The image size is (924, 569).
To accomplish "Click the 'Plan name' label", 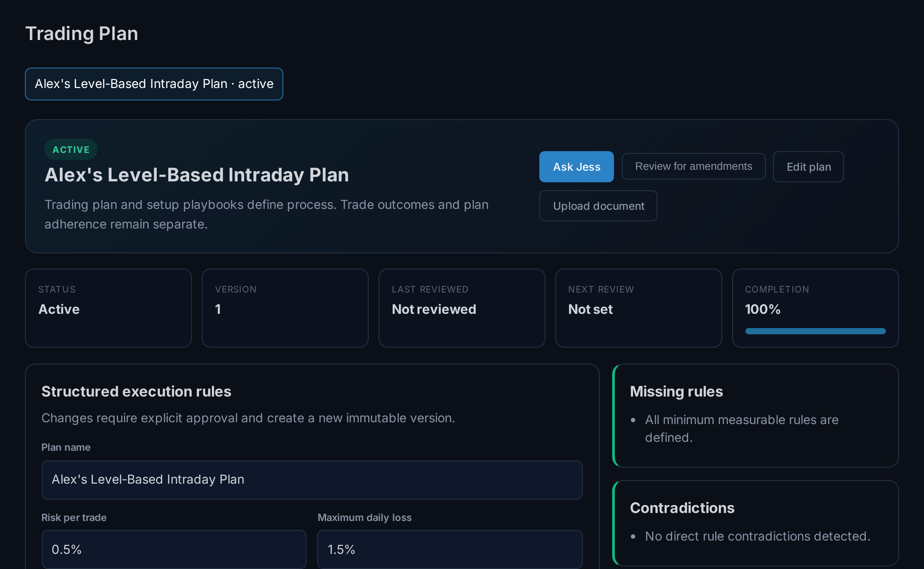I will [66, 447].
